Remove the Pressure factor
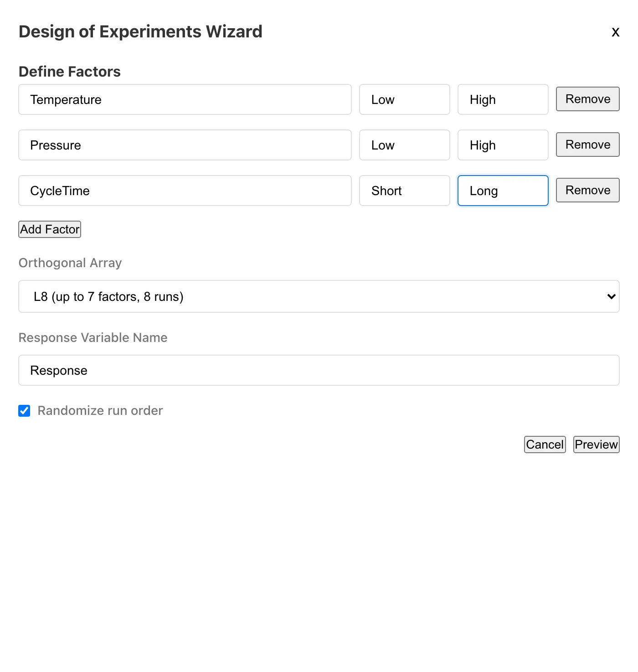Viewport: 638px width, 672px height. [x=587, y=145]
